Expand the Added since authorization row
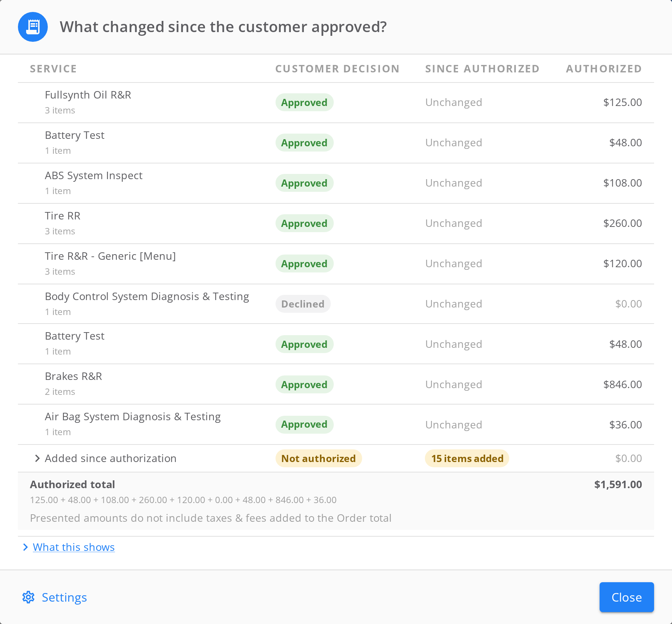 [x=37, y=458]
